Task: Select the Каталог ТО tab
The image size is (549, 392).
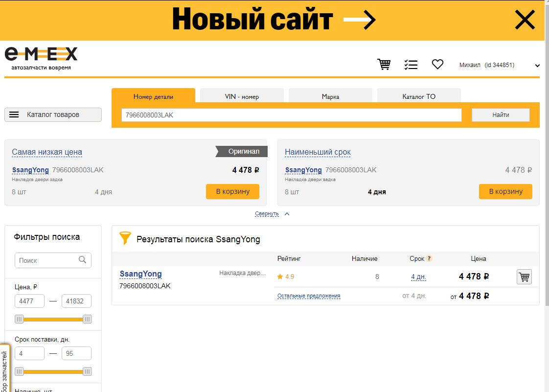Action: (x=419, y=96)
